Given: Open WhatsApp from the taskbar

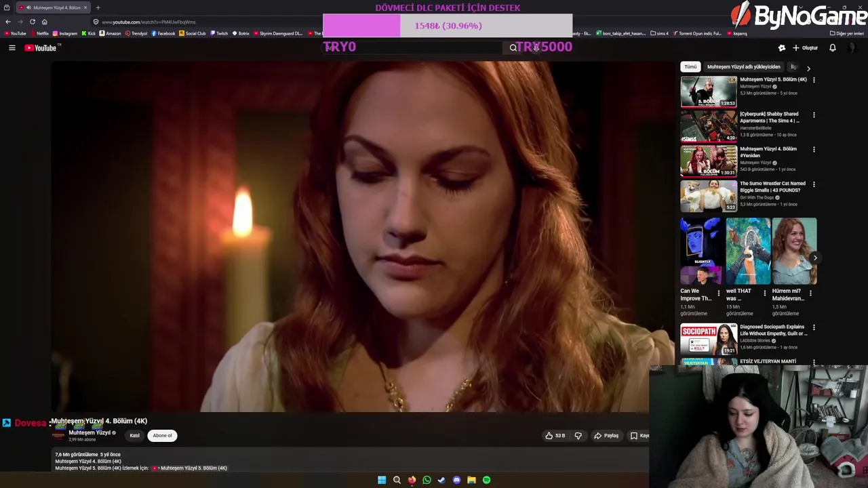Looking at the screenshot, I should tap(427, 480).
